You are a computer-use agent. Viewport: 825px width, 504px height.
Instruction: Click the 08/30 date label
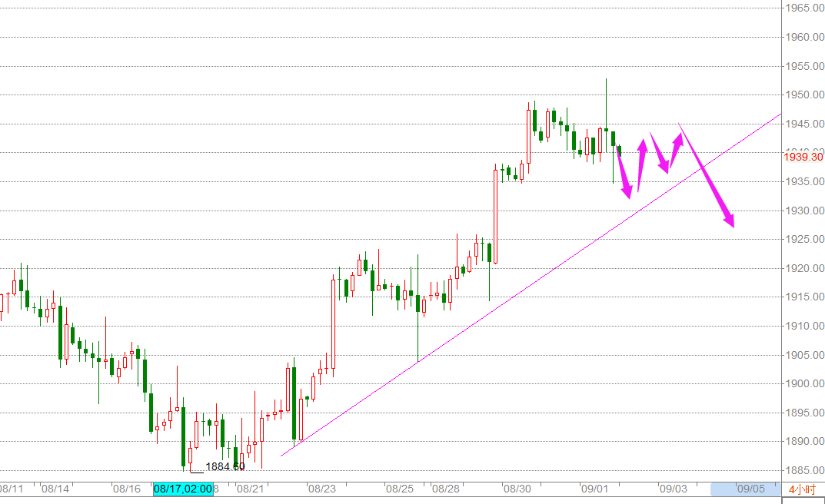[517, 489]
